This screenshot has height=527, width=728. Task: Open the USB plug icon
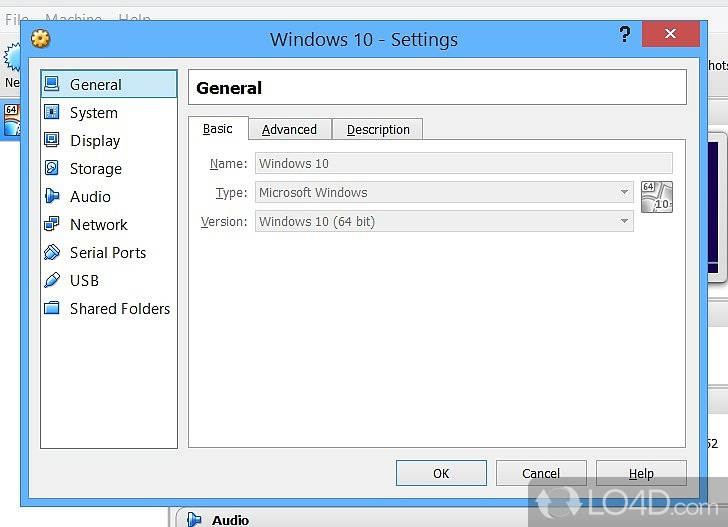pos(52,280)
